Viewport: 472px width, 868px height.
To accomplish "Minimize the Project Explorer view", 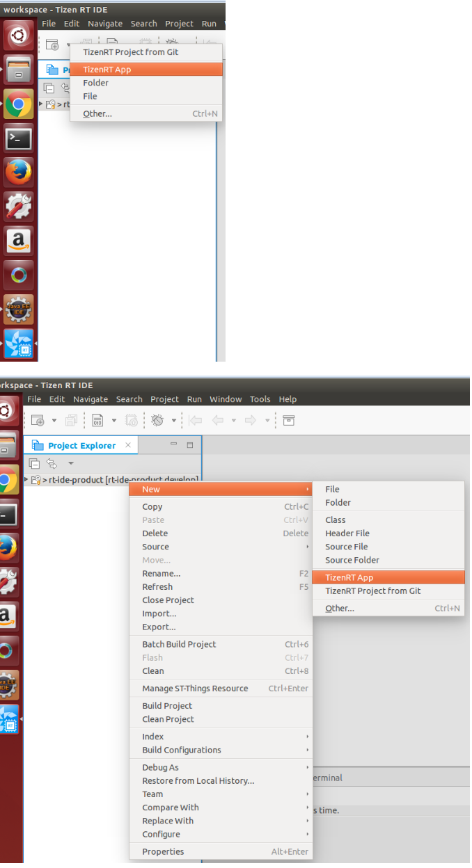I will point(174,445).
